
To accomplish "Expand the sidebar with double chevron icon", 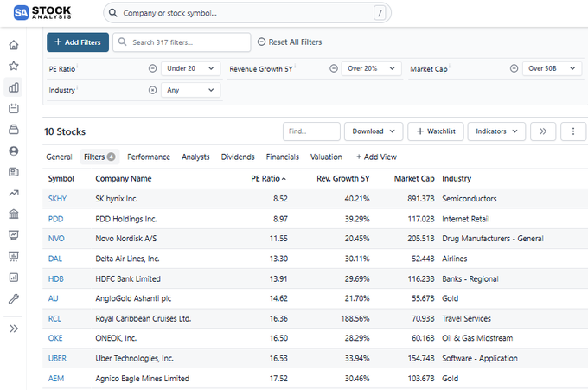I will (14, 329).
